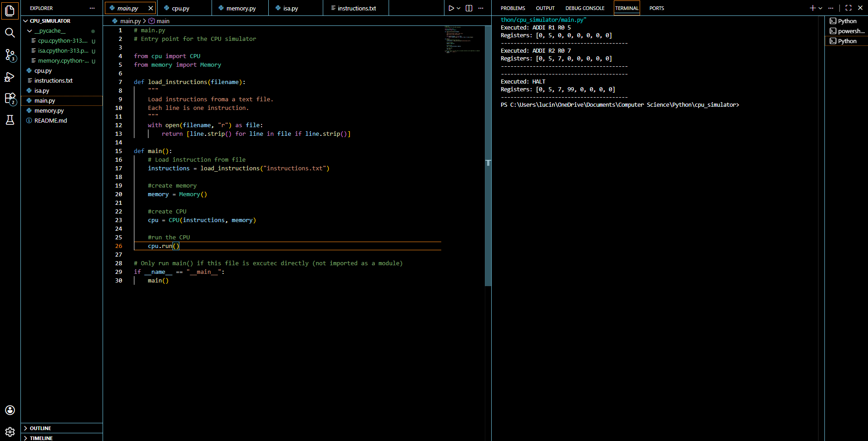Image resolution: width=868 pixels, height=441 pixels.
Task: Split the editor to the side
Action: 469,8
